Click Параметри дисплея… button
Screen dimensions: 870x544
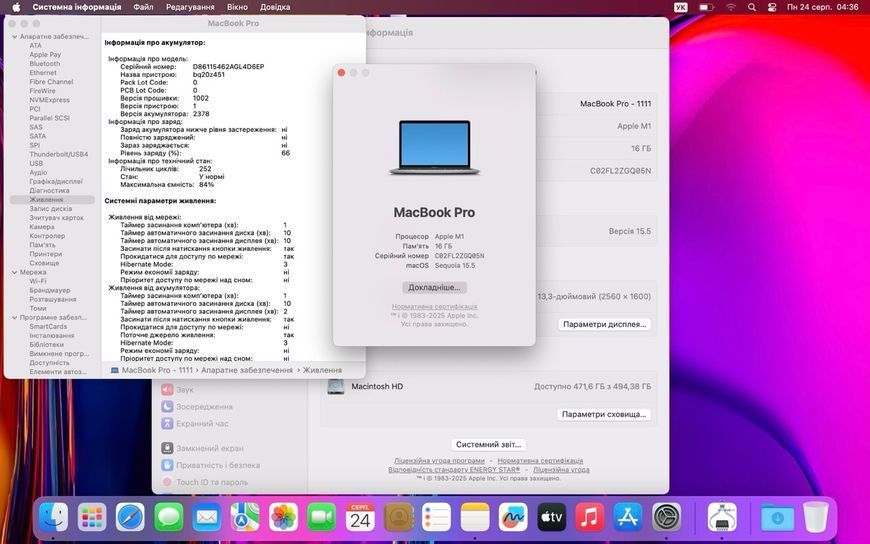tap(604, 324)
